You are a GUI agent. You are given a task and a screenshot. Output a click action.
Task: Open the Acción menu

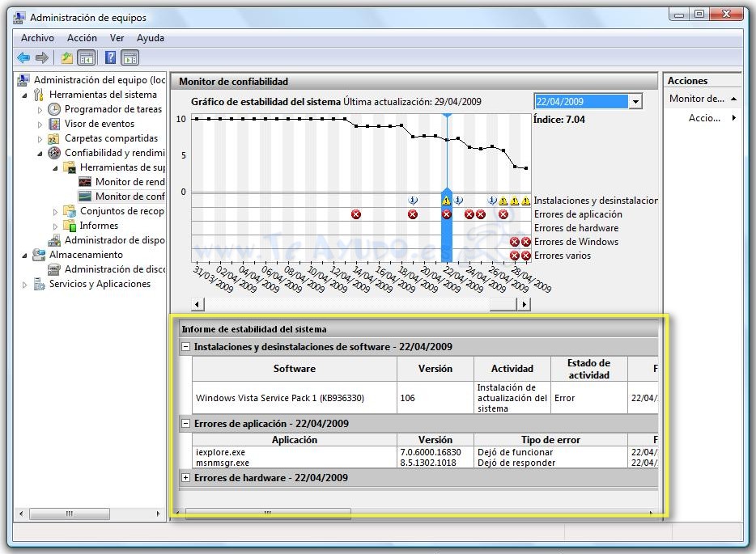pos(82,38)
